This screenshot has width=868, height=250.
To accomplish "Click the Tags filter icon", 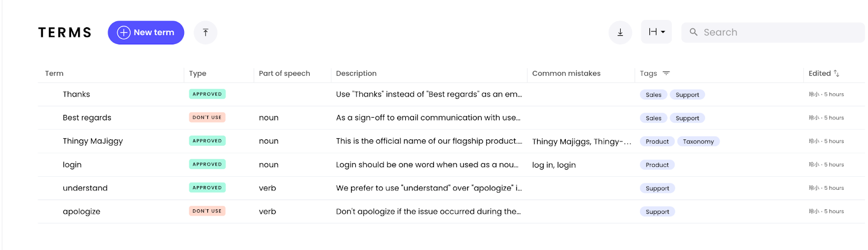I will tap(666, 73).
